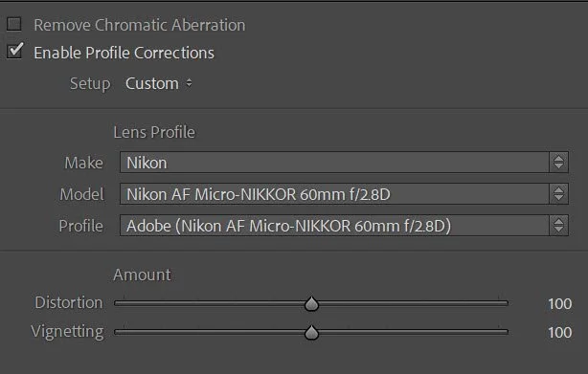588x374 pixels.
Task: Click the Setup label
Action: [90, 84]
